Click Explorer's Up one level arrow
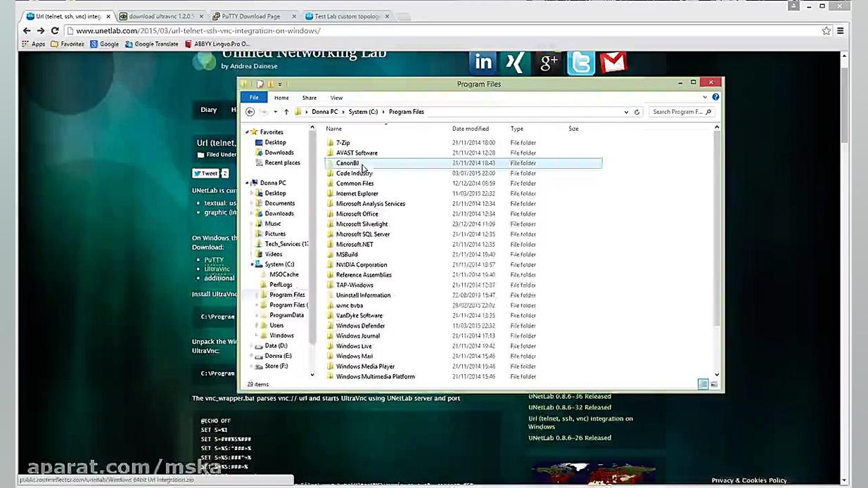The height and width of the screenshot is (488, 868). 286,112
